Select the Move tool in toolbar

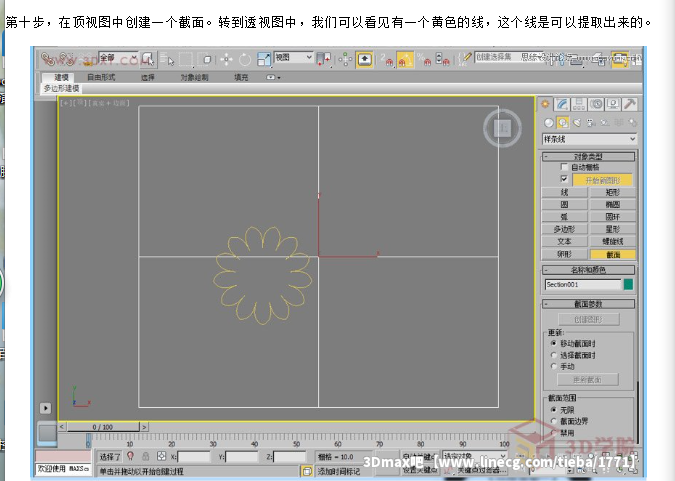click(226, 59)
